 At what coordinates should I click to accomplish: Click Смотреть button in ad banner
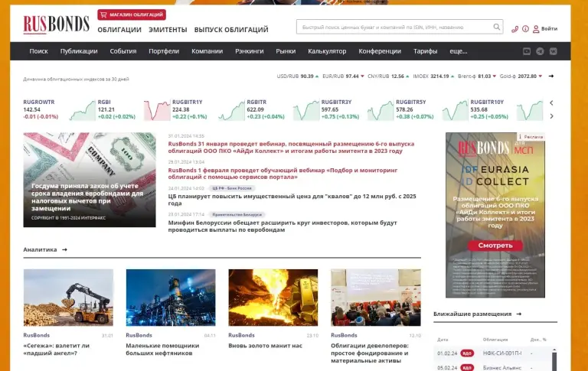[x=495, y=246]
